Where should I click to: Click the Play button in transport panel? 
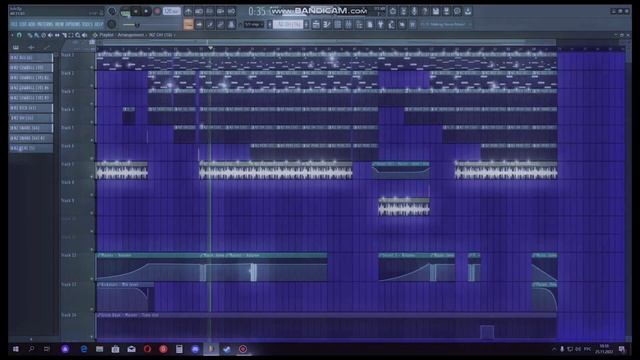pos(136,11)
